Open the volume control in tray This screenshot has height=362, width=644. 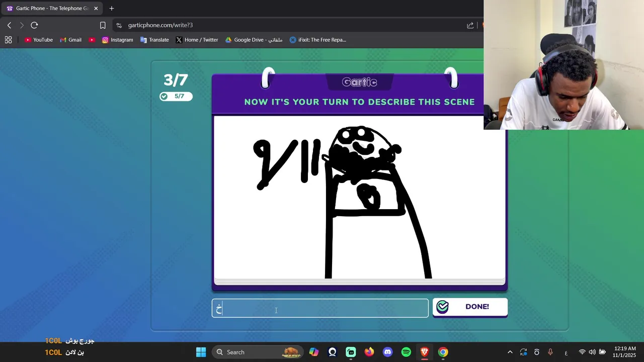tap(592, 352)
